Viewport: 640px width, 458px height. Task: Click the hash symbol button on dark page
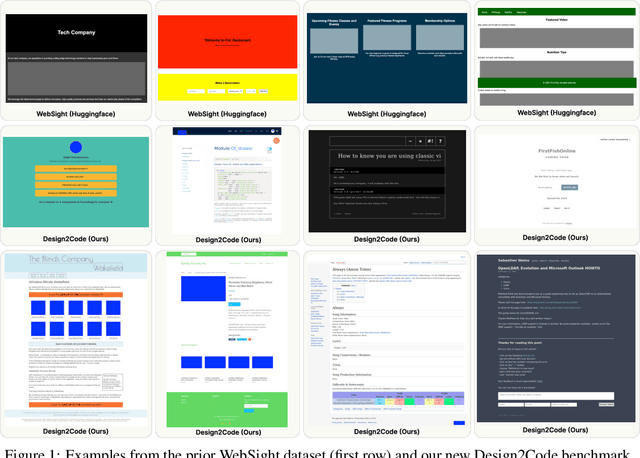click(x=432, y=142)
